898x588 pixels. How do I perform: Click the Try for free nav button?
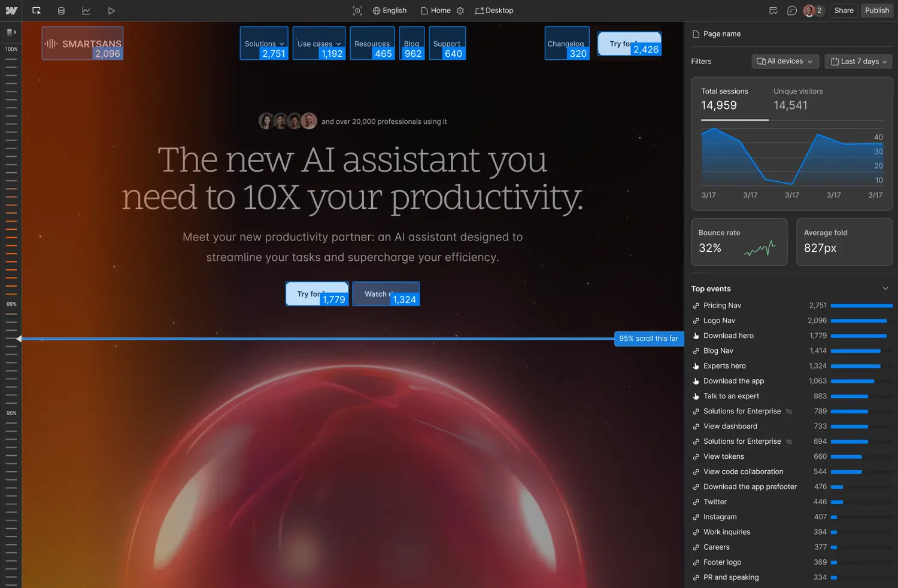(629, 44)
